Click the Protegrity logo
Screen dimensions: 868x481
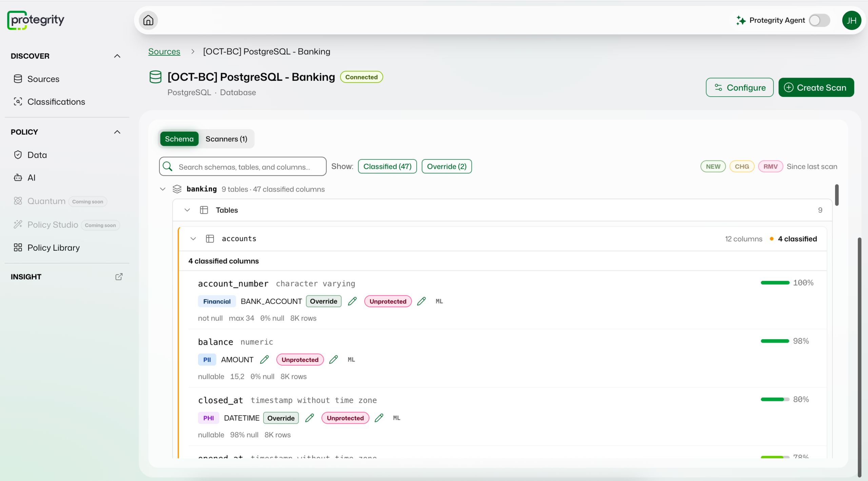(36, 20)
